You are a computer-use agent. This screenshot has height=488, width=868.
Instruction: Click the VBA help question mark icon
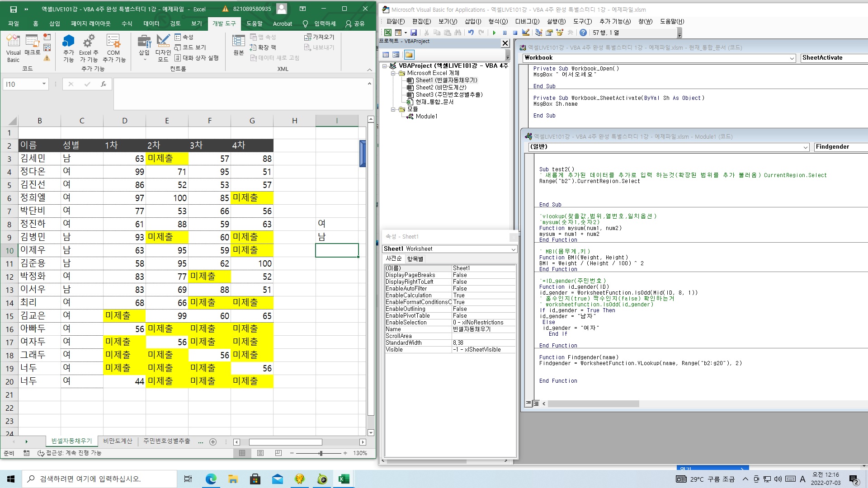[583, 33]
